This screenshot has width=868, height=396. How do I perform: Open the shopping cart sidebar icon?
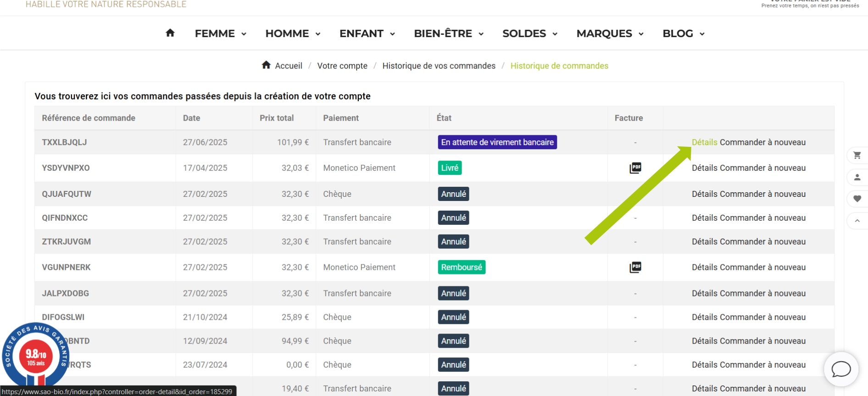[x=857, y=155]
